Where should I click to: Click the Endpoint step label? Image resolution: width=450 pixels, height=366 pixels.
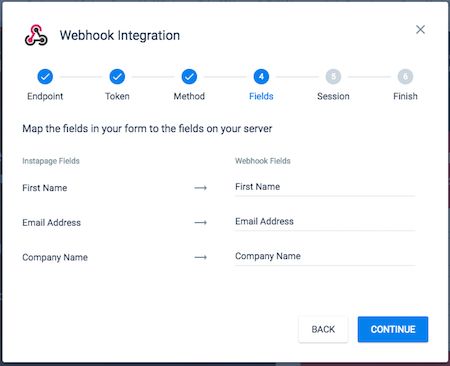pyautogui.click(x=45, y=96)
